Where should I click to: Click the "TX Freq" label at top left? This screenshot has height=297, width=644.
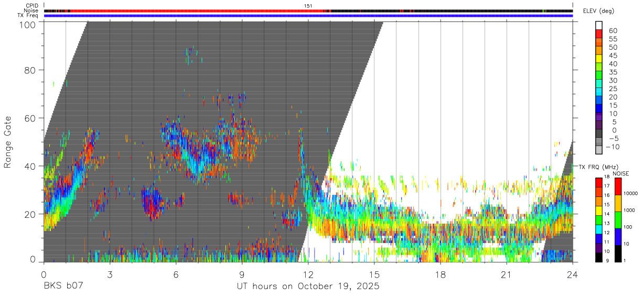[28, 16]
